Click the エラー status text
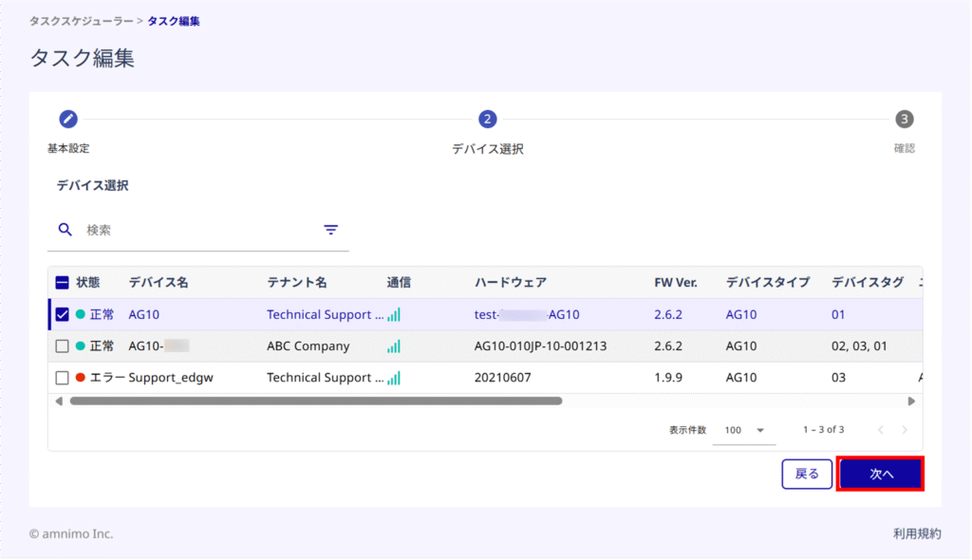The height and width of the screenshot is (560, 972). 107,378
